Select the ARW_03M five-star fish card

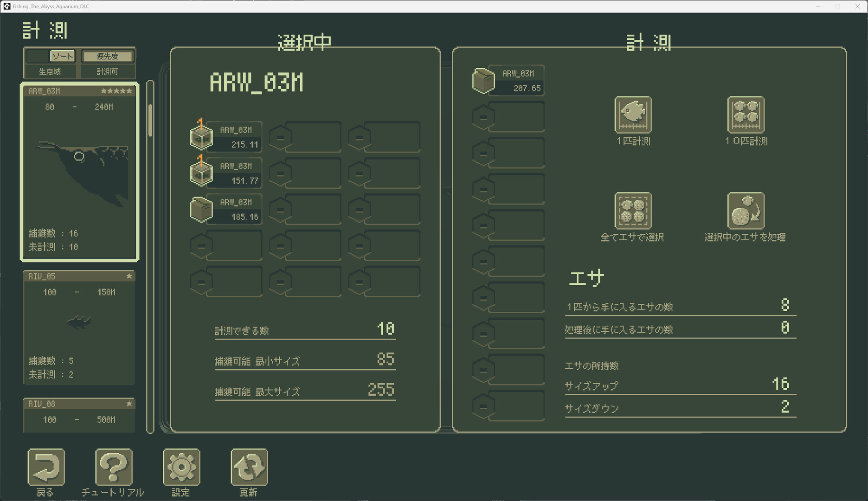pyautogui.click(x=79, y=172)
